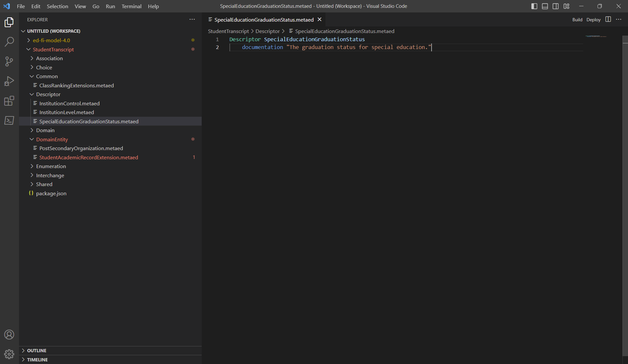Click Descriptor in the breadcrumb
Image resolution: width=628 pixels, height=364 pixels.
coord(268,31)
